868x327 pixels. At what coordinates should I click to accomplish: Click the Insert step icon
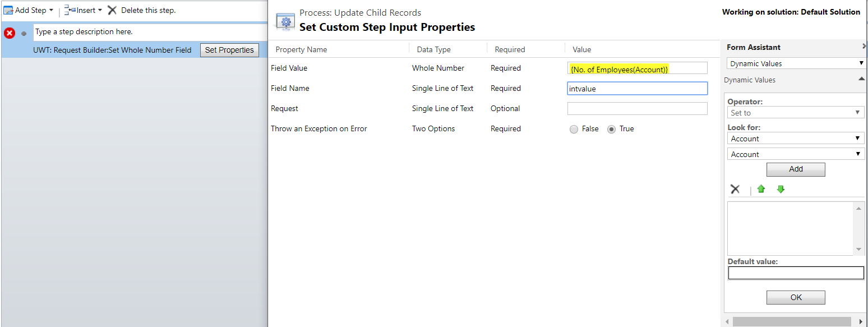tap(70, 10)
